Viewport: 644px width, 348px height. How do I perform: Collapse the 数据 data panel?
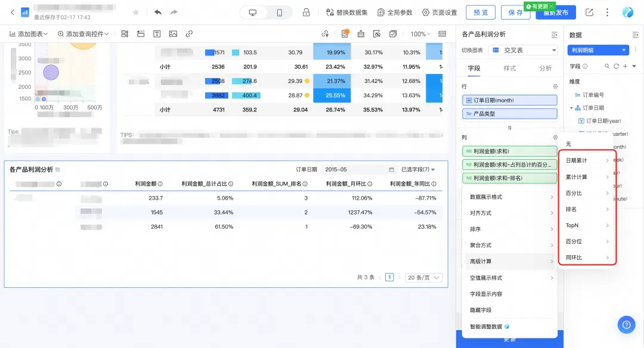pos(635,35)
